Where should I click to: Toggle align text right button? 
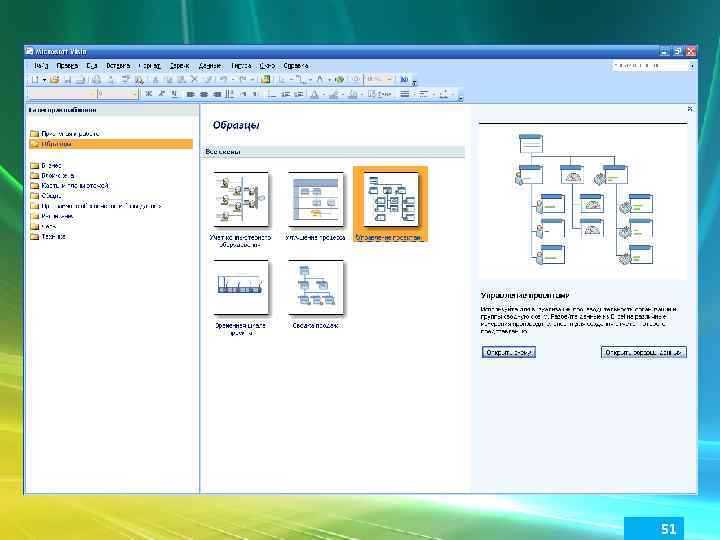point(217,94)
